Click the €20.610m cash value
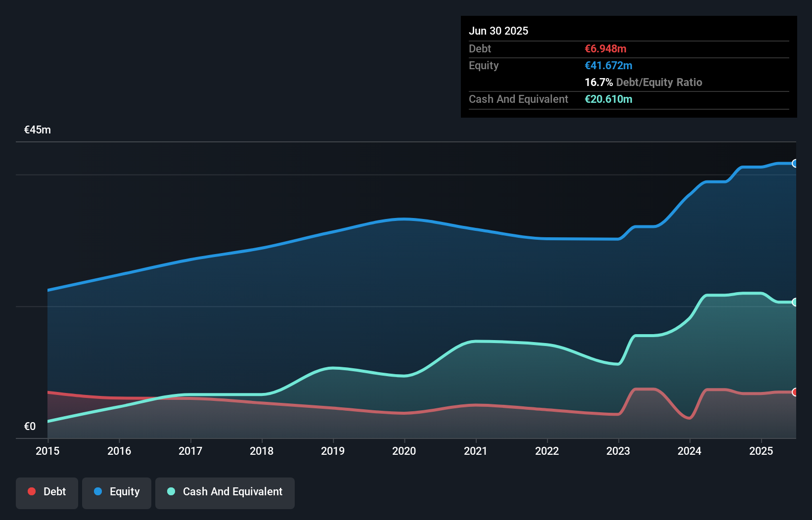Viewport: 812px width, 520px height. click(608, 99)
